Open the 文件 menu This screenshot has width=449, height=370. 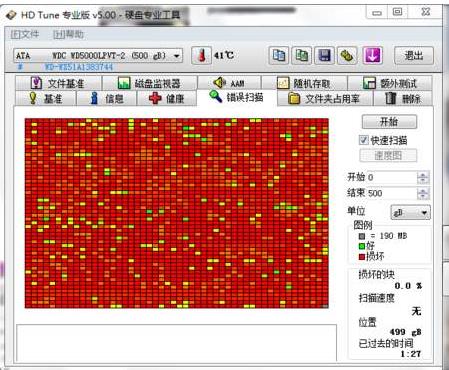pyautogui.click(x=25, y=34)
